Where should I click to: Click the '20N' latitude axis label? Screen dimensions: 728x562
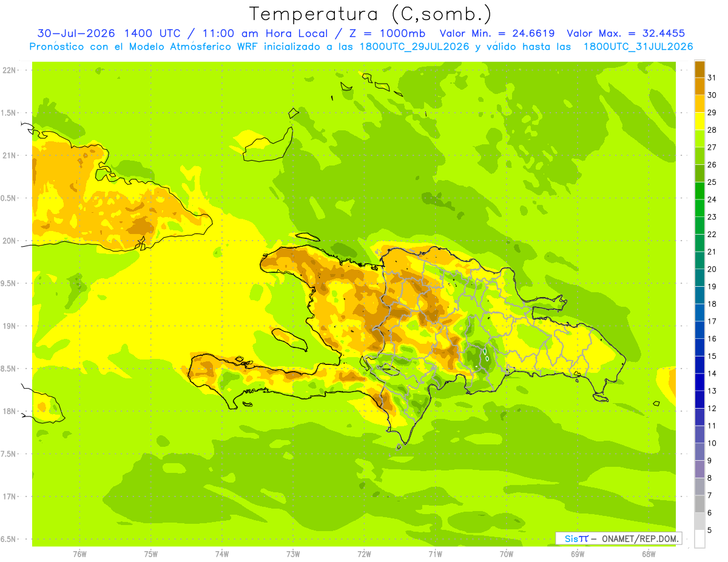coord(8,241)
